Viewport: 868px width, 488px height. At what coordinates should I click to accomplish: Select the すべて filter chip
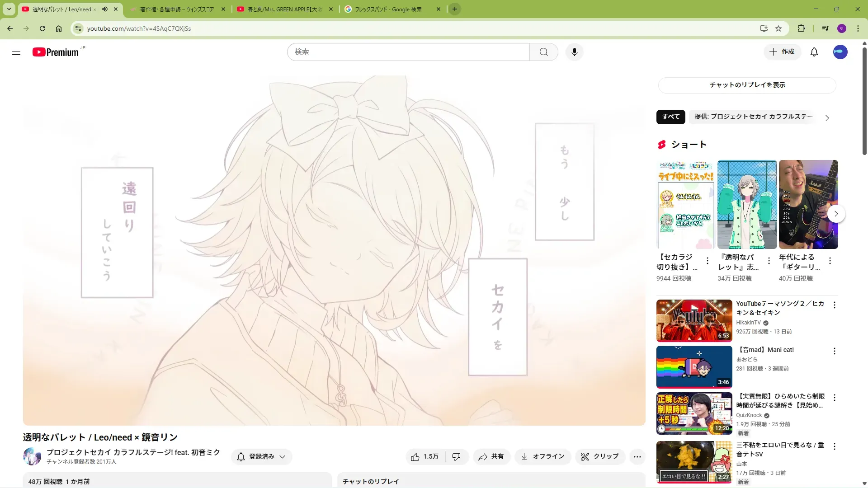point(670,117)
